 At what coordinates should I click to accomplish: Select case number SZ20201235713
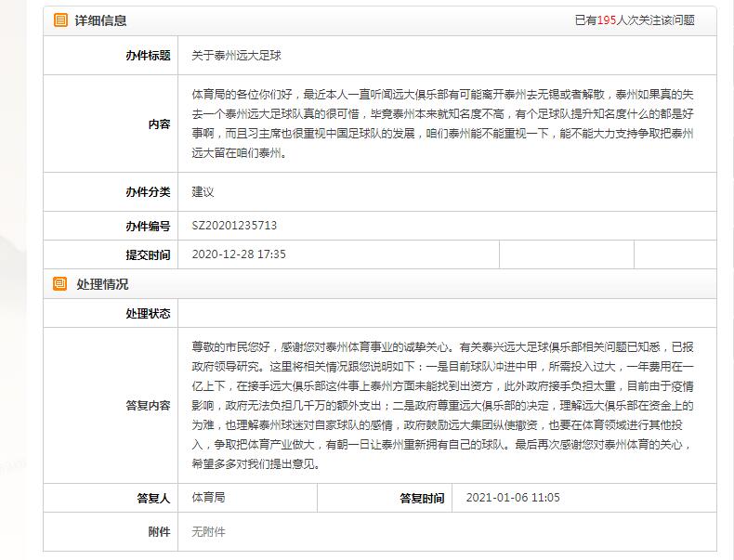[x=234, y=226]
